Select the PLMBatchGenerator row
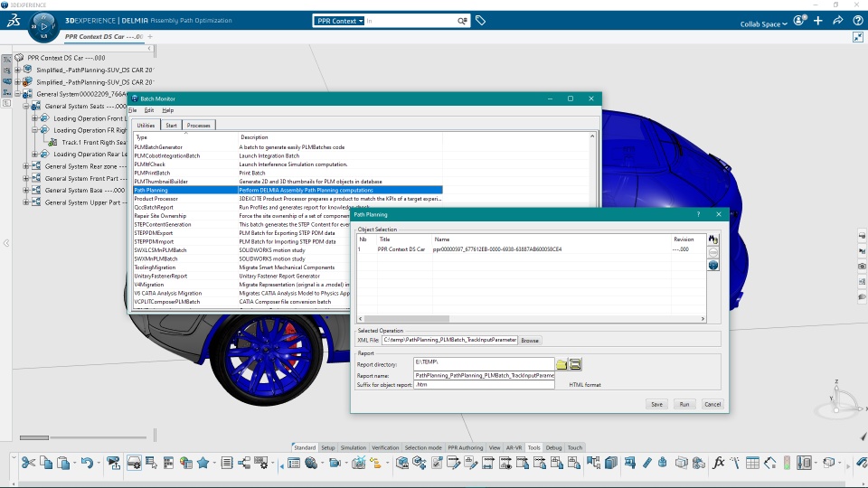The width and height of the screenshot is (868, 488). click(288, 147)
